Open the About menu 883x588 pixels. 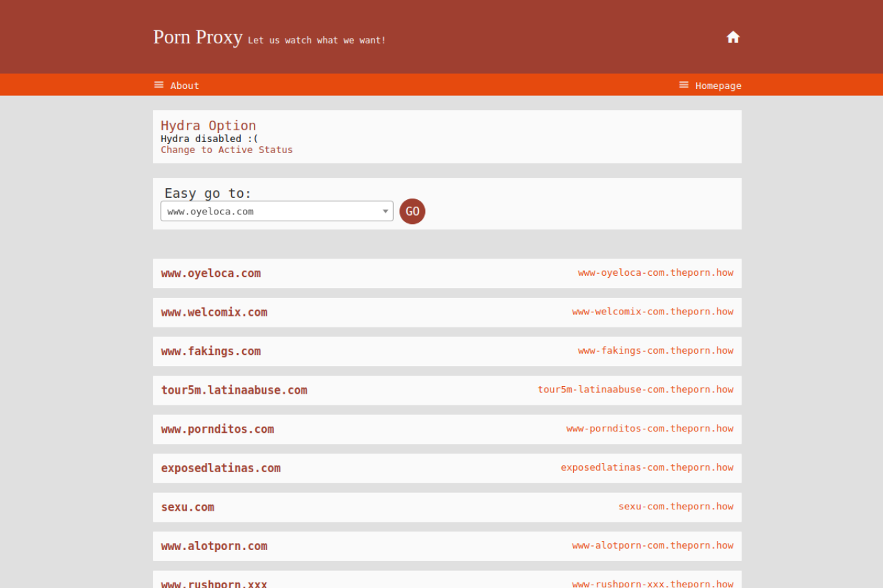tap(184, 85)
